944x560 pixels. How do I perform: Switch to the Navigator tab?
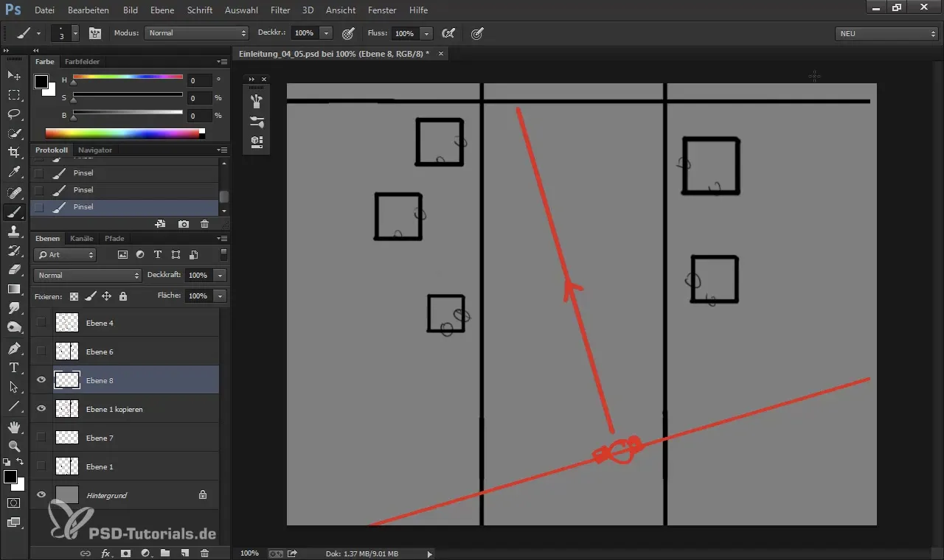[x=95, y=150]
